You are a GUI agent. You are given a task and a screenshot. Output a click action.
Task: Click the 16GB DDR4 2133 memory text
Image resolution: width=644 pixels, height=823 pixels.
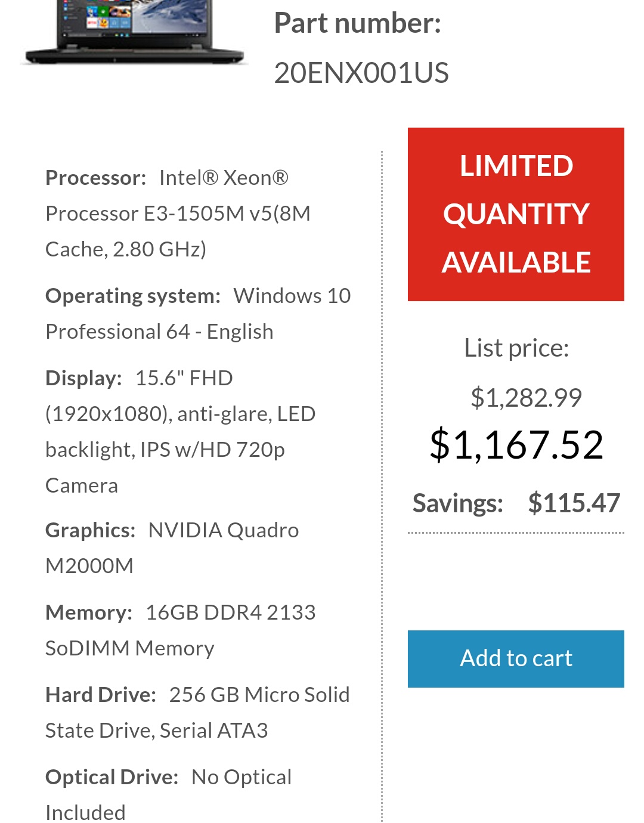pyautogui.click(x=231, y=612)
